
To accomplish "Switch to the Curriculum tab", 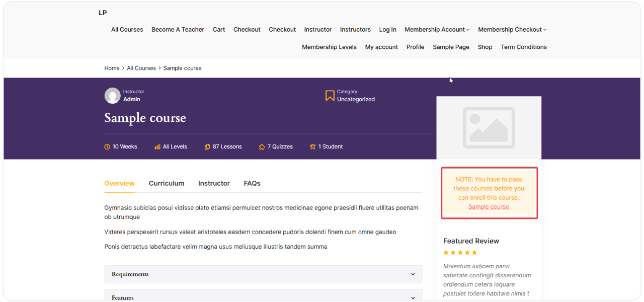I will point(166,183).
